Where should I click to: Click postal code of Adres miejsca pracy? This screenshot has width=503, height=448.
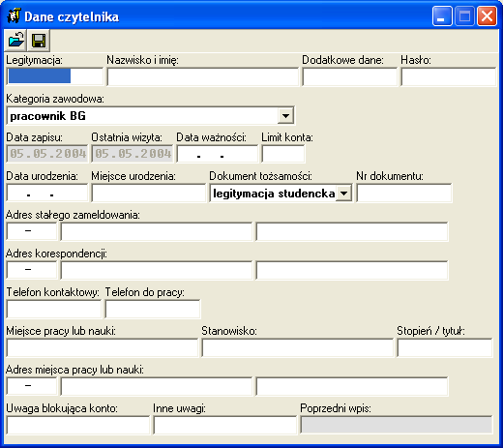[x=32, y=386]
